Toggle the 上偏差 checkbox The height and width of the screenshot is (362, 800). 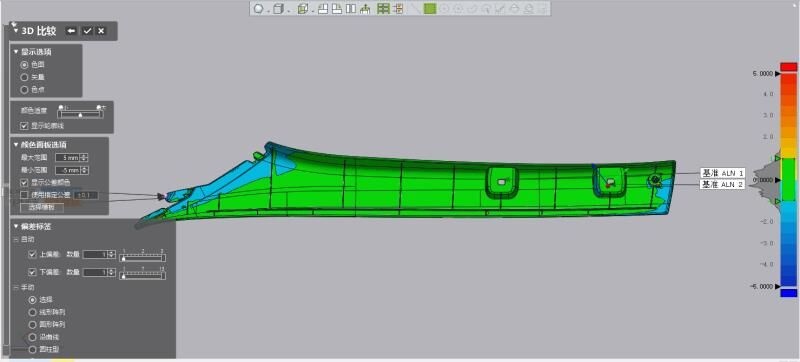click(x=33, y=254)
